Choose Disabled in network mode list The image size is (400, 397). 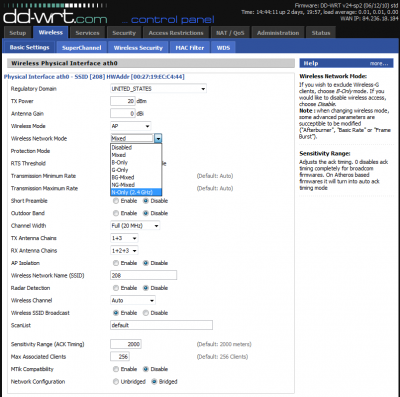click(x=136, y=147)
